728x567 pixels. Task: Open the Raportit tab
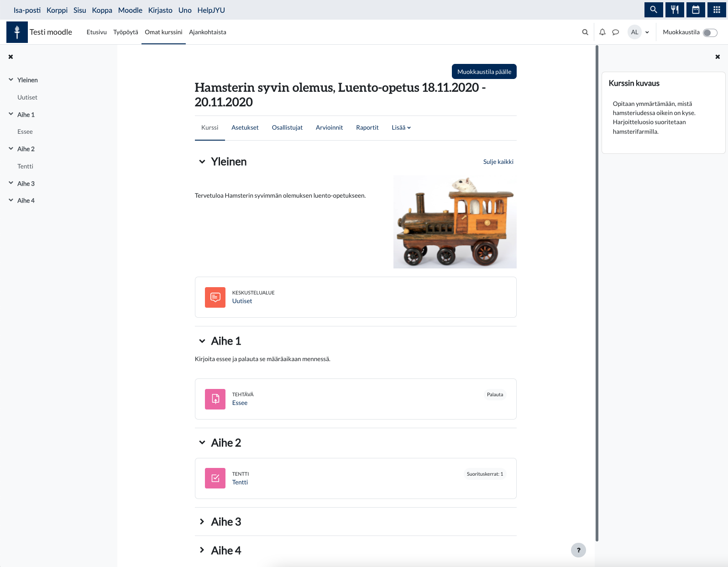point(367,127)
